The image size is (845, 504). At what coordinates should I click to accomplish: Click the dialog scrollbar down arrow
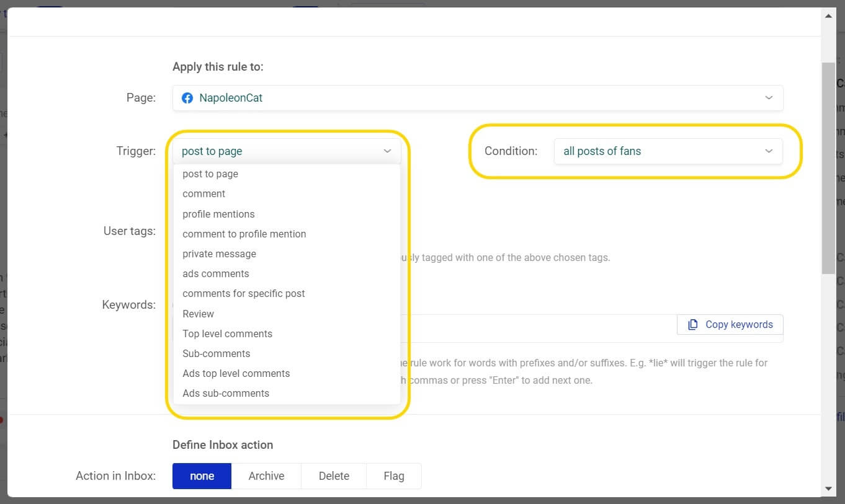(x=828, y=489)
